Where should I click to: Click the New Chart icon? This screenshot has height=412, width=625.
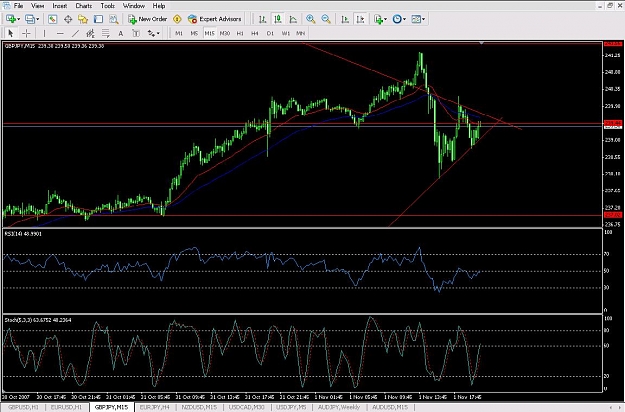(x=11, y=19)
